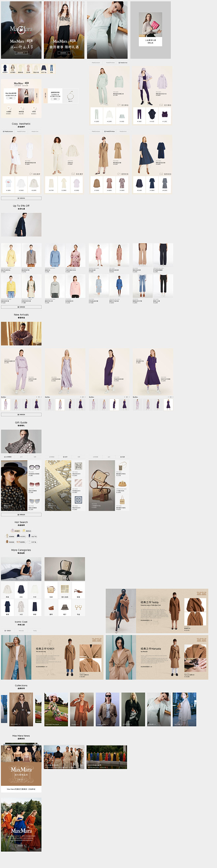
Task: Select the 饰品 earrings category icon
Action: pyautogui.click(x=78, y=608)
